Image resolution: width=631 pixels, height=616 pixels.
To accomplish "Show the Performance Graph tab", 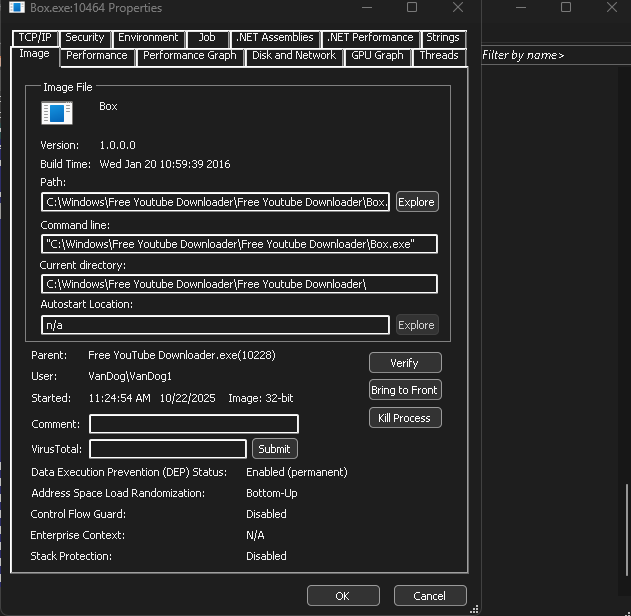I will coord(190,56).
